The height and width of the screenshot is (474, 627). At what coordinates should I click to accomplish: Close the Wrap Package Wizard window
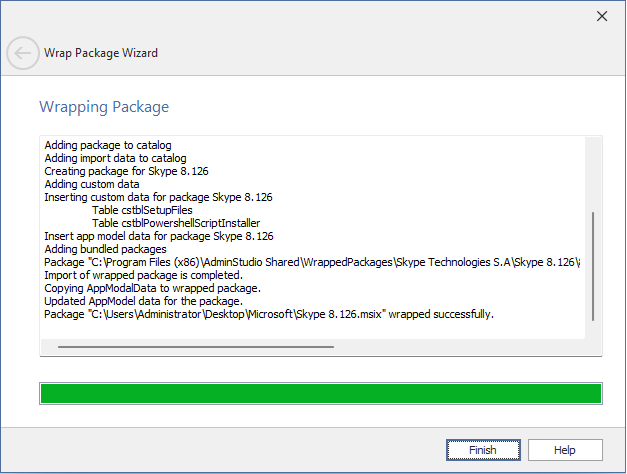click(x=602, y=16)
